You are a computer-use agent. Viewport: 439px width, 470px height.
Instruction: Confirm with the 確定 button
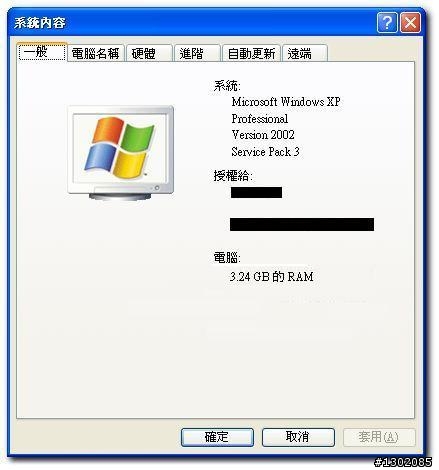(x=217, y=437)
